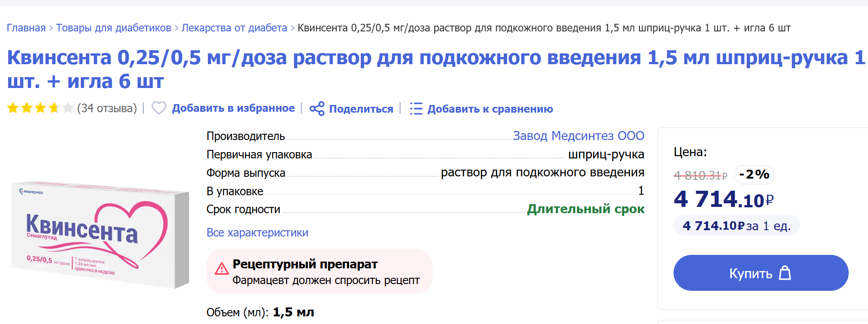Click the crossed-out price 4 810.31₽

(701, 175)
